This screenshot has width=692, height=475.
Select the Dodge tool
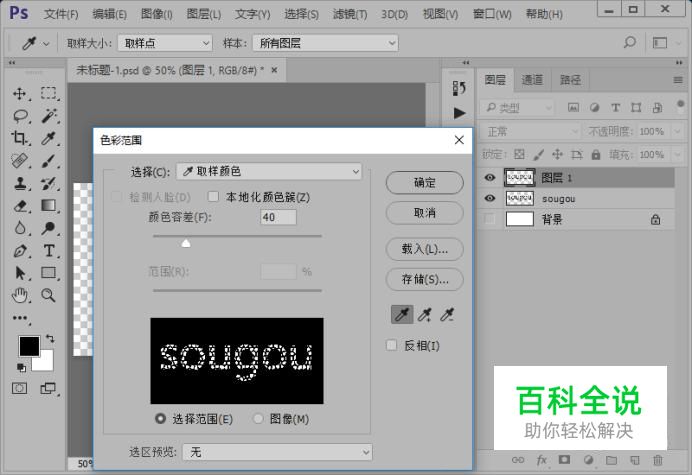click(x=49, y=228)
